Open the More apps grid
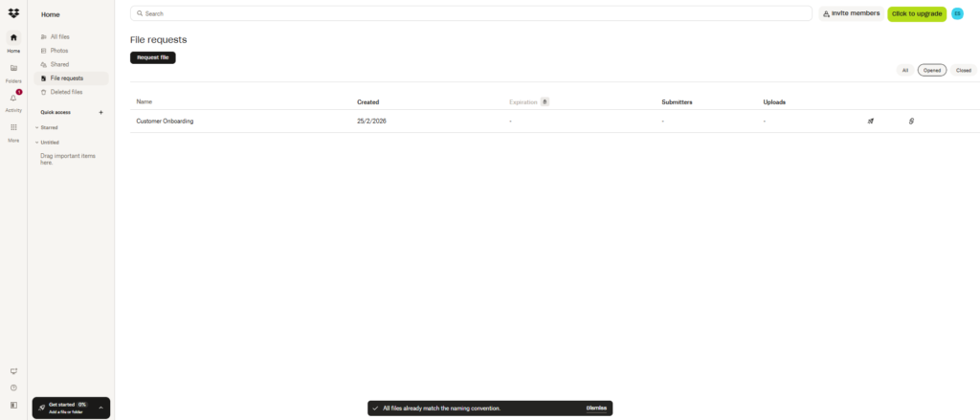Screen dimensions: 980x420 [13, 127]
